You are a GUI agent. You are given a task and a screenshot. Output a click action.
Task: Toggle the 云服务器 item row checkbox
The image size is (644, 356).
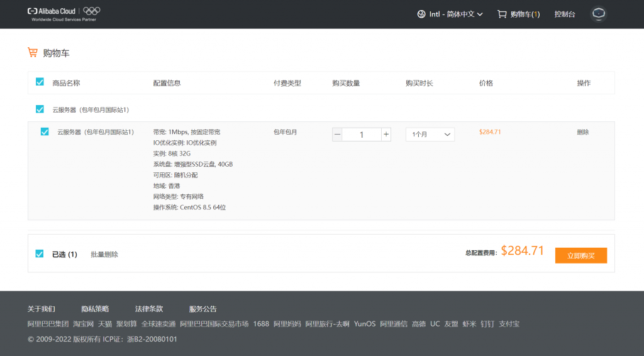point(45,132)
